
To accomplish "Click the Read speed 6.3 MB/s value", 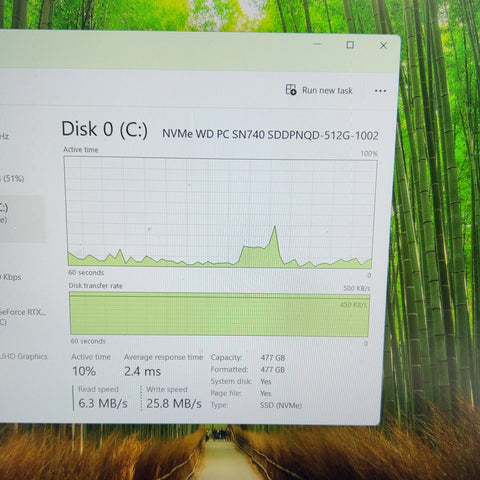I will coord(103,403).
